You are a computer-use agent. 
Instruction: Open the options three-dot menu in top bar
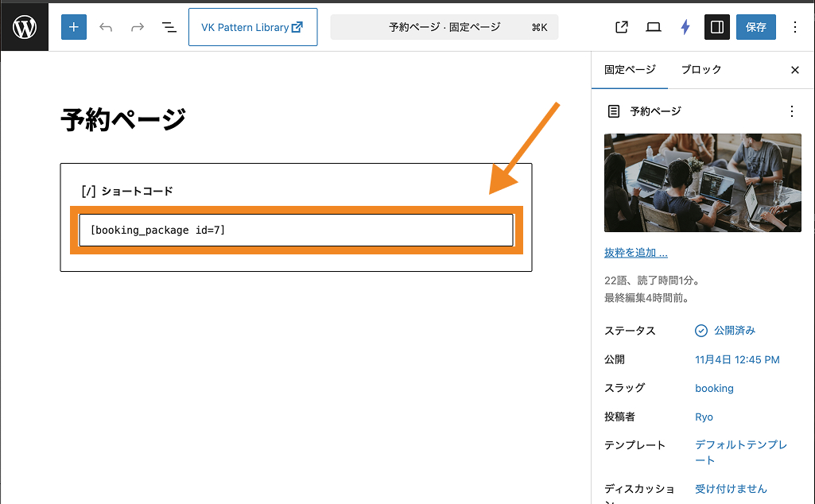[x=795, y=27]
